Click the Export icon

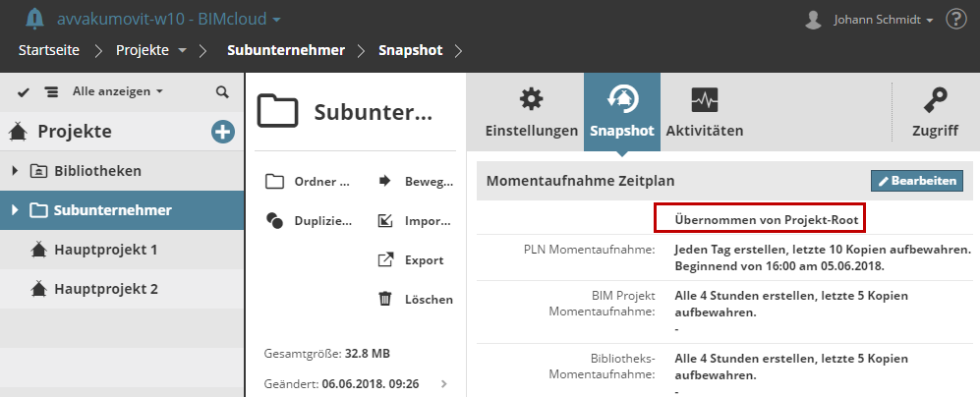(385, 260)
